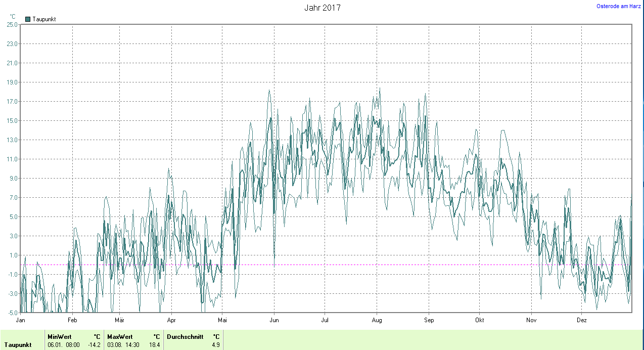Screen dimensions: 644x350
Task: Click the Taupunkt row label in the table
Action: (18, 345)
